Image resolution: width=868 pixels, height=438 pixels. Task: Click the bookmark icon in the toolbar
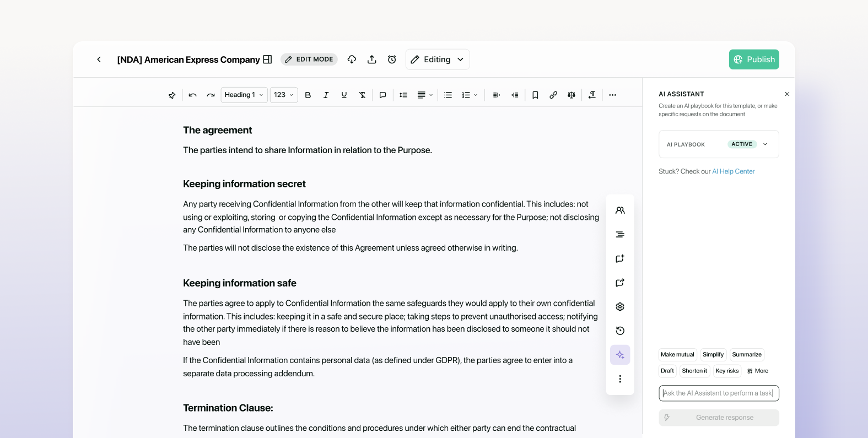coord(535,95)
